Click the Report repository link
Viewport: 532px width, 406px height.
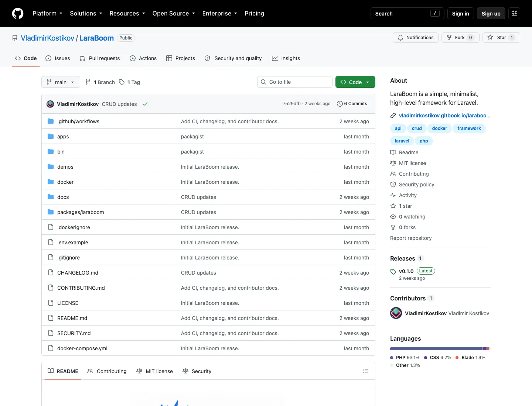(x=411, y=238)
